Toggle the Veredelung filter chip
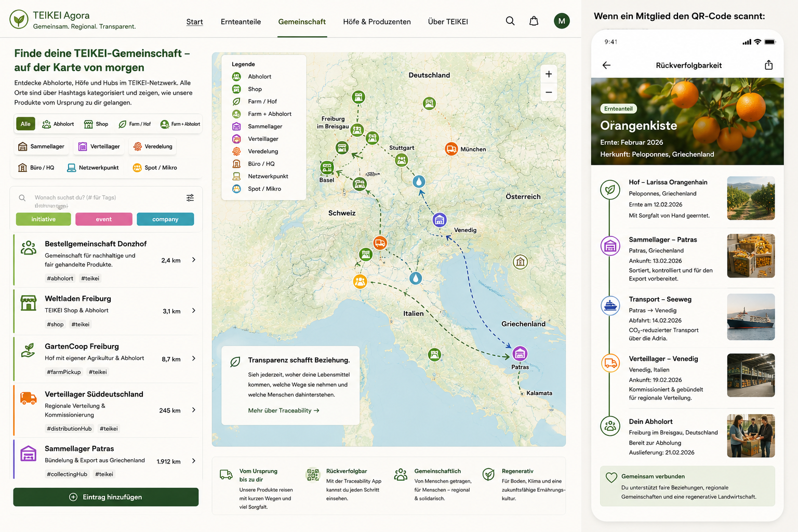Screen dimensions: 798x532 [153, 147]
